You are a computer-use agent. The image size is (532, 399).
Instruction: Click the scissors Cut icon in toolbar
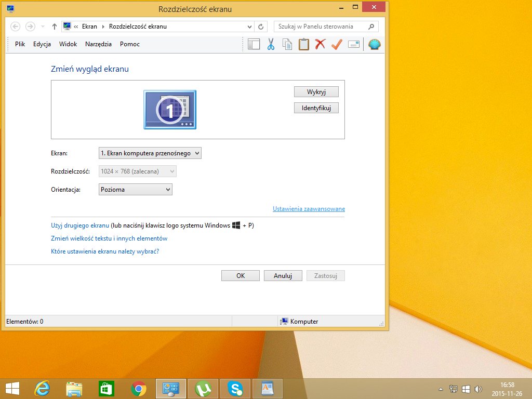(x=271, y=44)
